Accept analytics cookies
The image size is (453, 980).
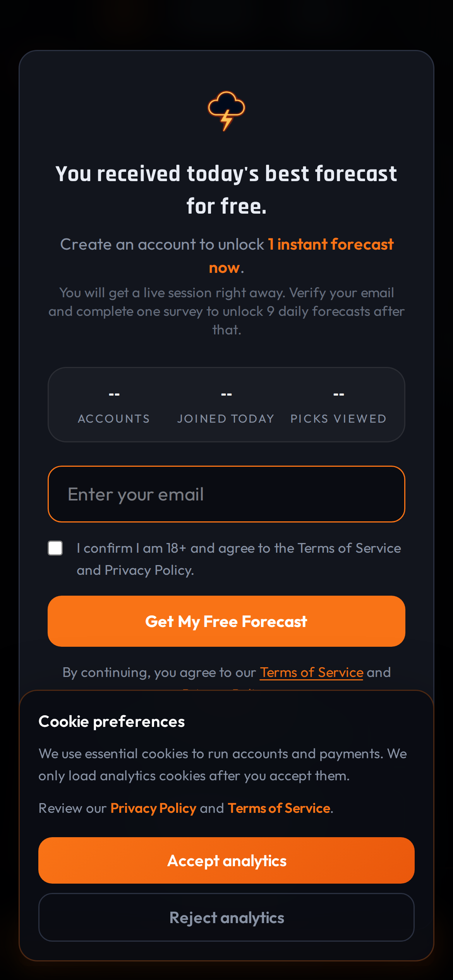coord(226,860)
